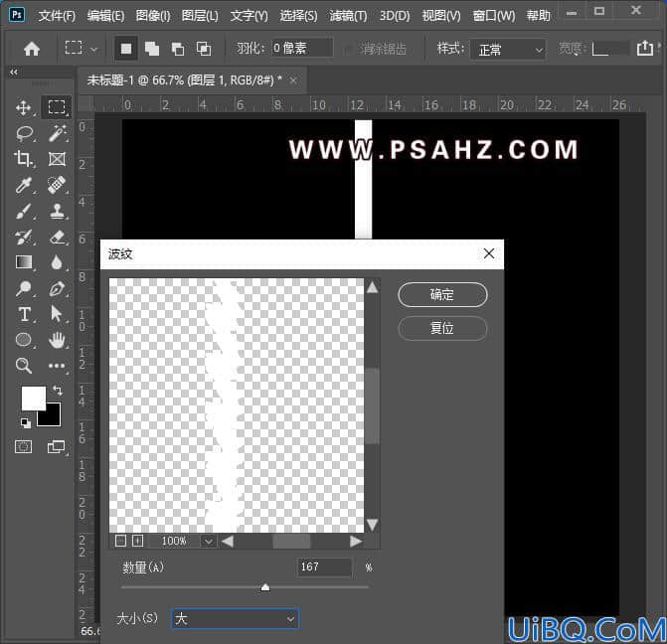Click the background color swatch
The image size is (667, 644).
pos(51,416)
